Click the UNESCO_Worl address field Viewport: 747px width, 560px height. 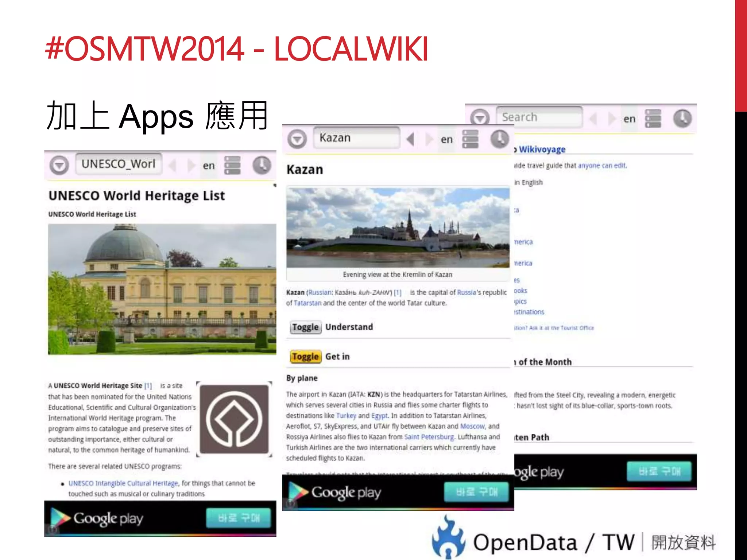tap(119, 164)
